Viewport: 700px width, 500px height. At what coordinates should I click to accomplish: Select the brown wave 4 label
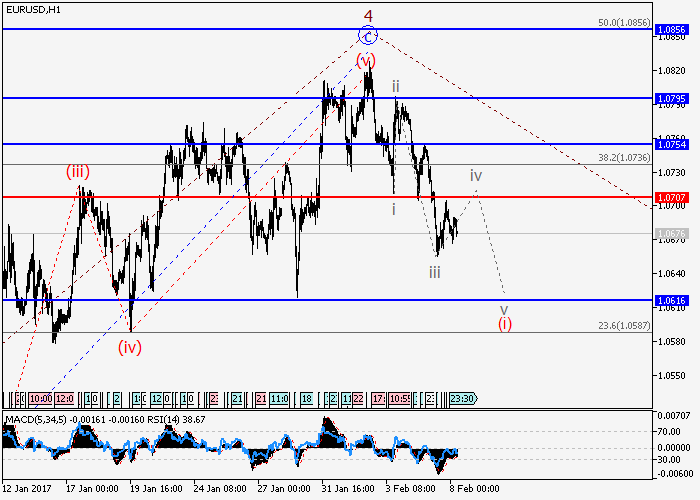[x=368, y=16]
